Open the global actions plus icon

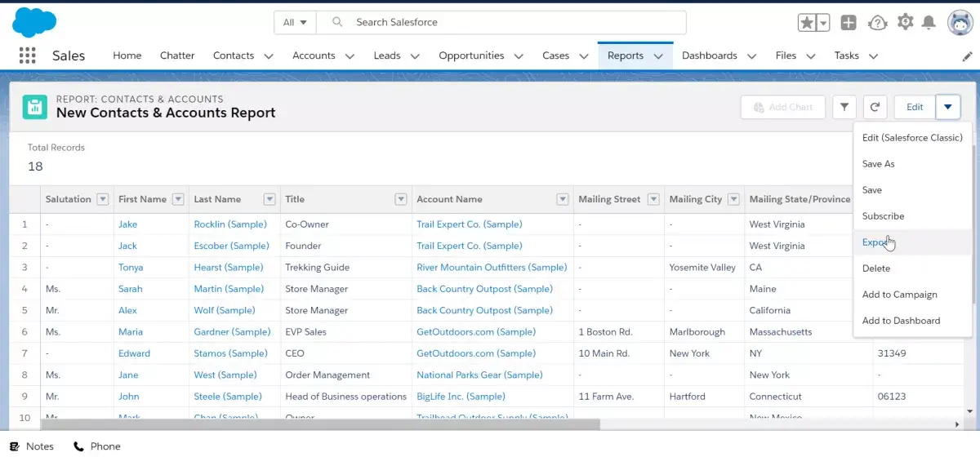849,23
